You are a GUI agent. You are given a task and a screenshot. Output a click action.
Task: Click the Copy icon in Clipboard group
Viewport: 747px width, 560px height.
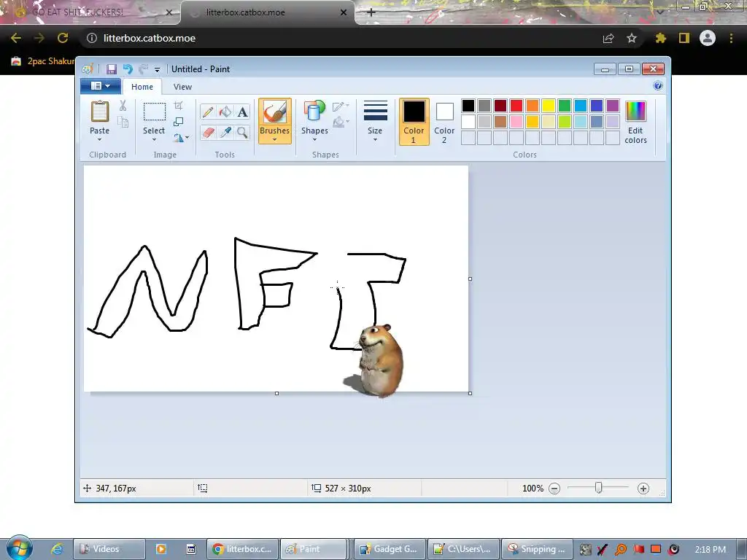[123, 122]
